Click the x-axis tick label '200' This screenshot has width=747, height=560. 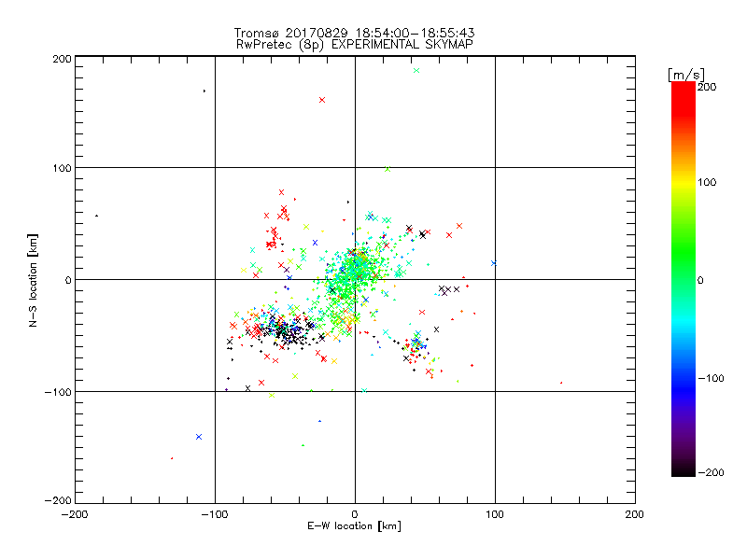pyautogui.click(x=635, y=514)
